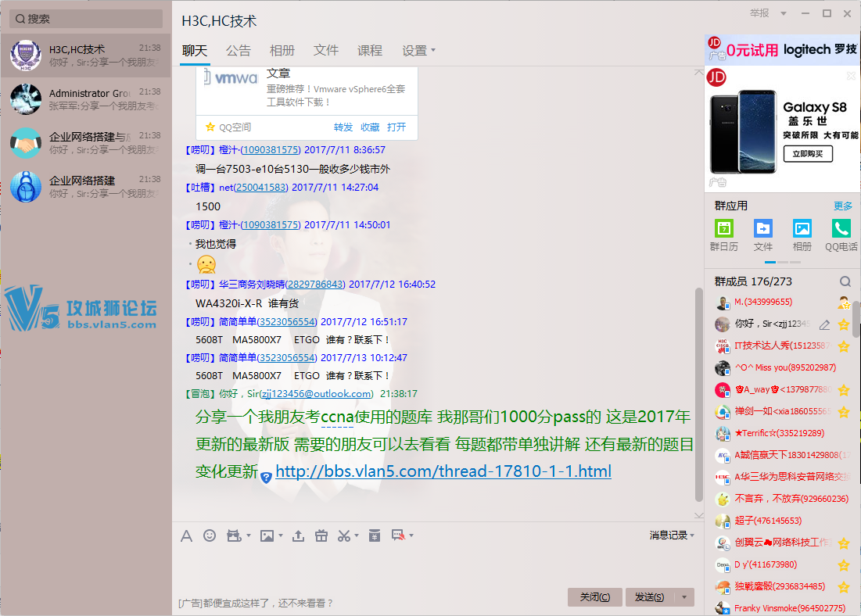The width and height of the screenshot is (861, 616).
Task: Switch to the 课程 tab
Action: (x=370, y=51)
